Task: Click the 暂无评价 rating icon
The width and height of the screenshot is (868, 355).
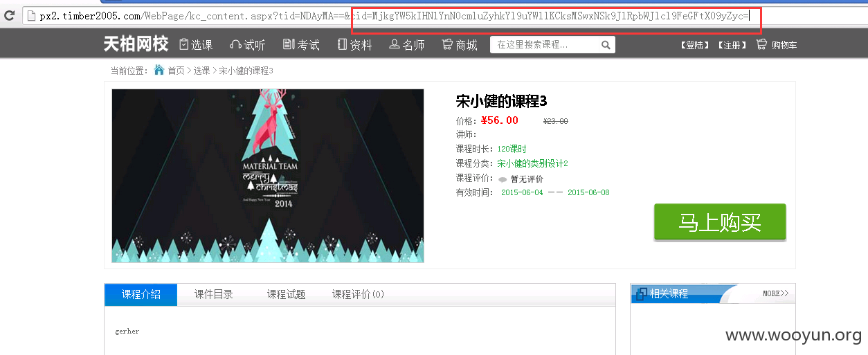Action: [502, 179]
